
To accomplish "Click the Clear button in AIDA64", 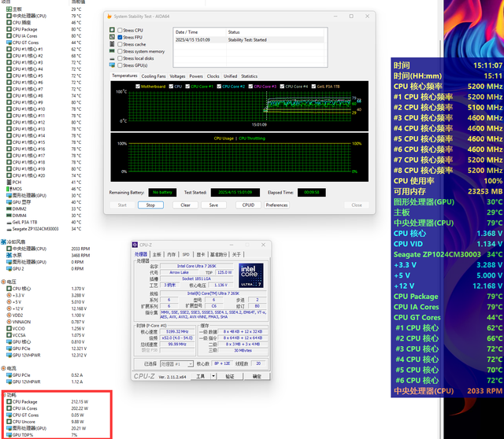I will tap(185, 205).
